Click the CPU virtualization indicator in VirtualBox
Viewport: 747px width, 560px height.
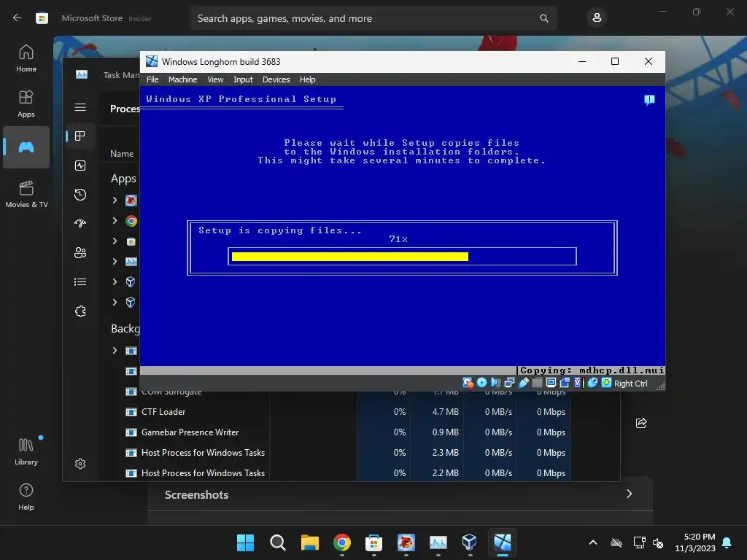(x=578, y=383)
